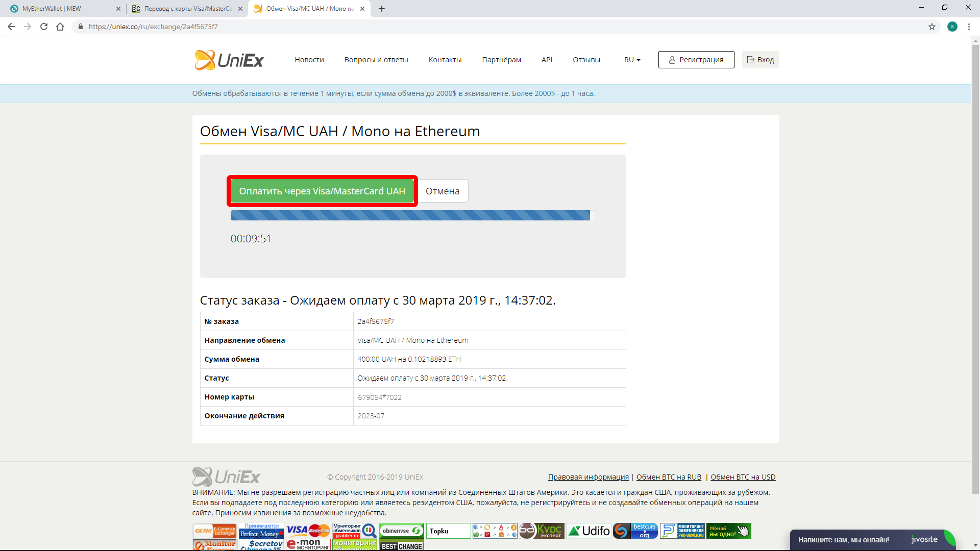Open the obmenvse badge
980x551 pixels.
402,531
